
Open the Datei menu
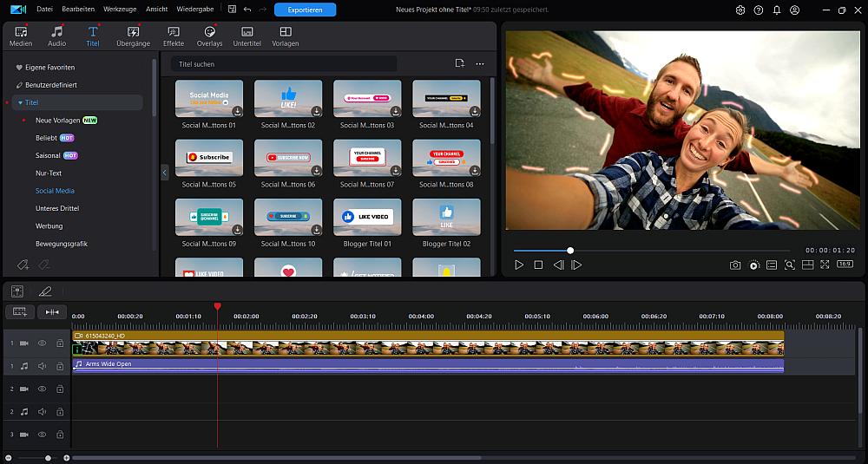click(x=44, y=10)
